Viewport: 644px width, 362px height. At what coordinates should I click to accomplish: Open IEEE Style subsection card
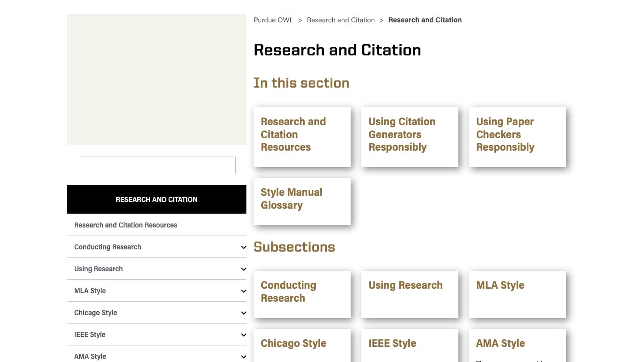410,345
